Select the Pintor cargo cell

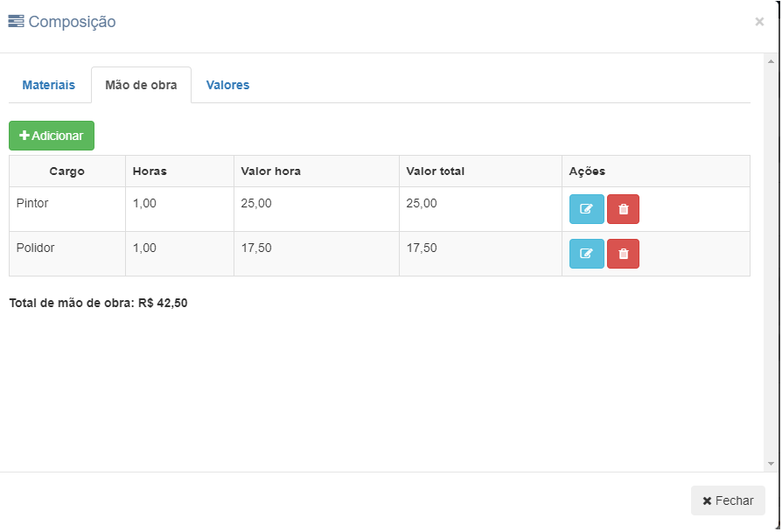click(x=32, y=203)
